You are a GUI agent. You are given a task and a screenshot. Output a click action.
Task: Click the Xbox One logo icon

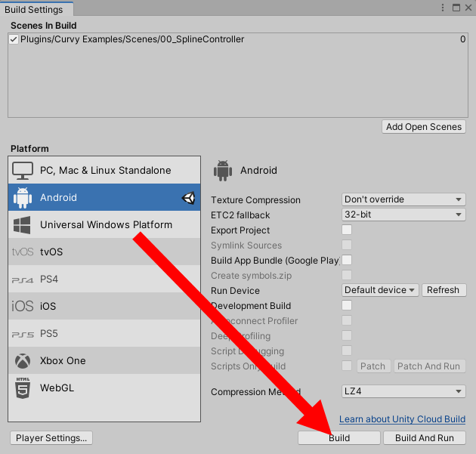click(23, 361)
